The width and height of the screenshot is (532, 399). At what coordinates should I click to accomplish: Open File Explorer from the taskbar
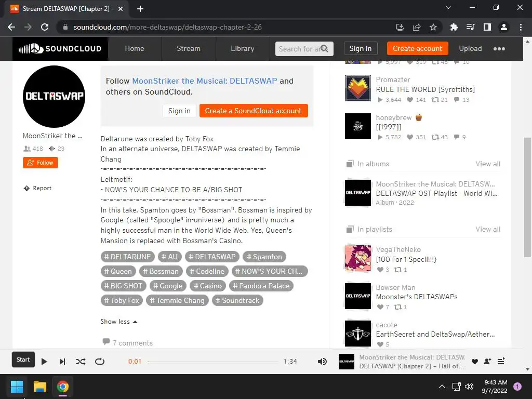pyautogui.click(x=39, y=387)
